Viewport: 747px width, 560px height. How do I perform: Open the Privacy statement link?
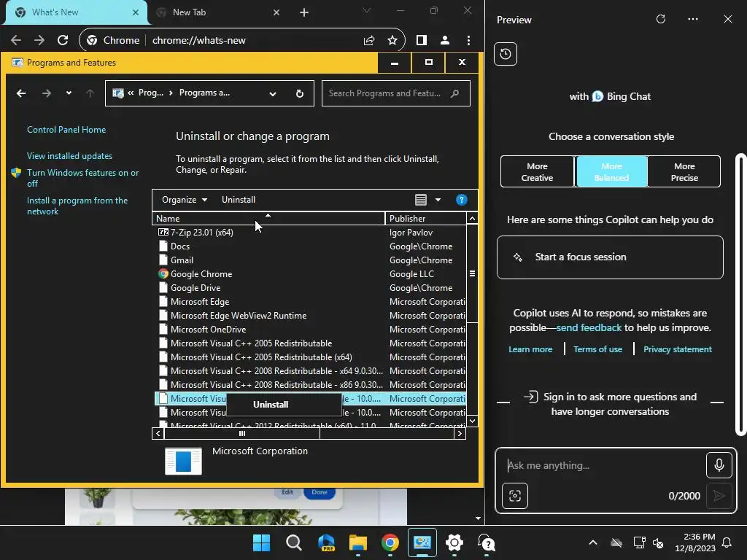point(678,349)
